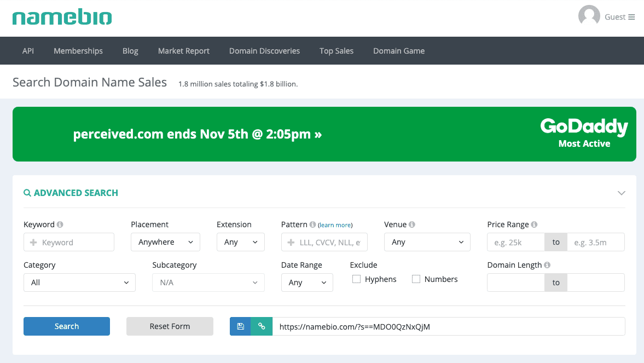Click the Reset Form button
The width and height of the screenshot is (644, 363).
click(170, 326)
